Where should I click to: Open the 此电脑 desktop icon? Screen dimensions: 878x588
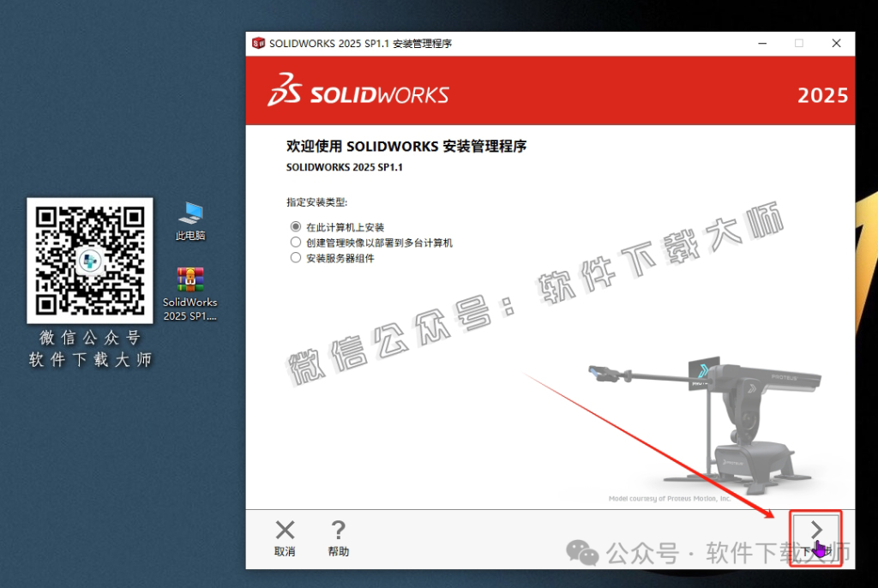coord(190,214)
